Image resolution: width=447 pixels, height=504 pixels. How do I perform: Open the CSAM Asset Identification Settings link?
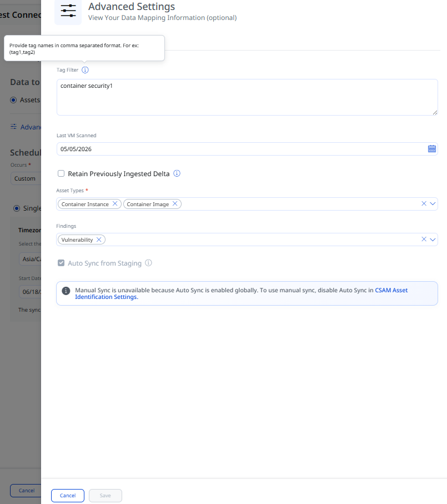[242, 293]
